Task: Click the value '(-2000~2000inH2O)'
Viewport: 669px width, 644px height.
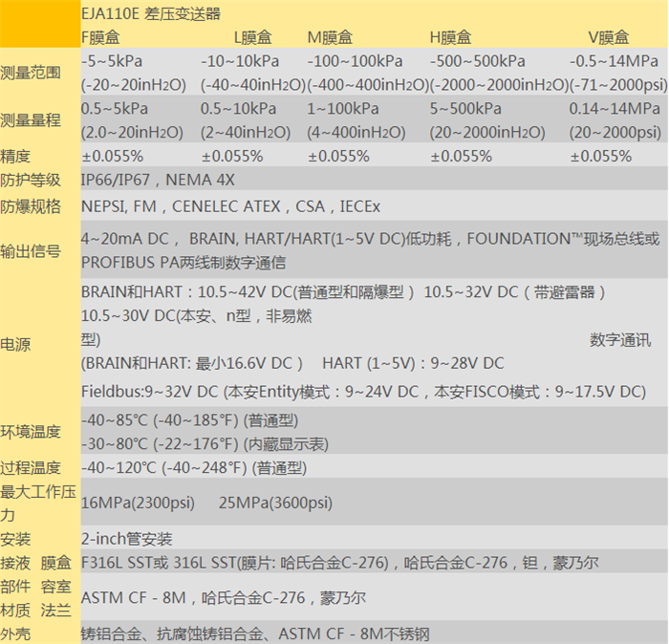Action: 499,85
